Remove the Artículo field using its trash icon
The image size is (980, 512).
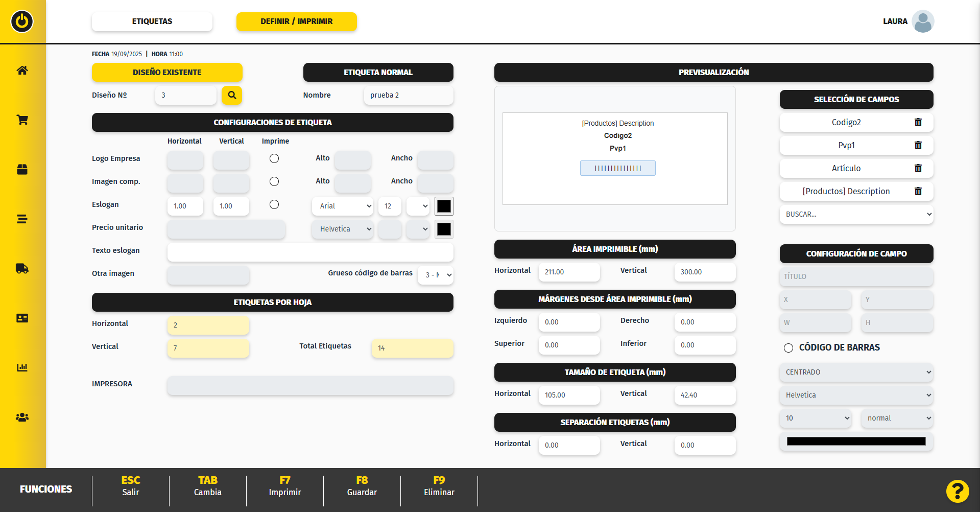918,169
